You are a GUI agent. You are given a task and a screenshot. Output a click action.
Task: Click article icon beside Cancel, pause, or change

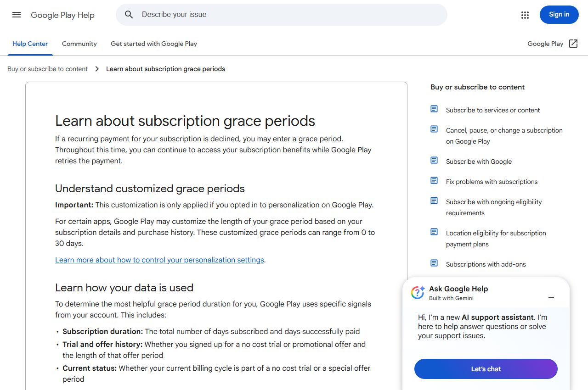(x=434, y=129)
